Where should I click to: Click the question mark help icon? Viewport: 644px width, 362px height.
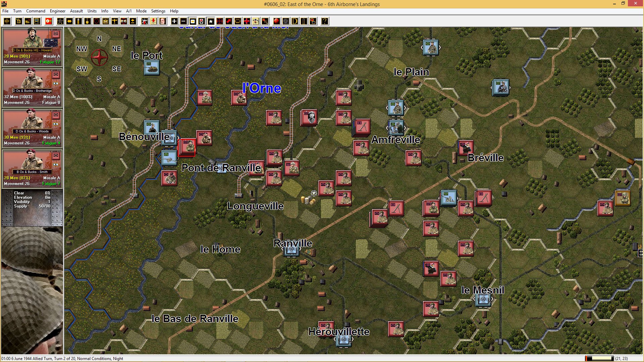(x=324, y=21)
